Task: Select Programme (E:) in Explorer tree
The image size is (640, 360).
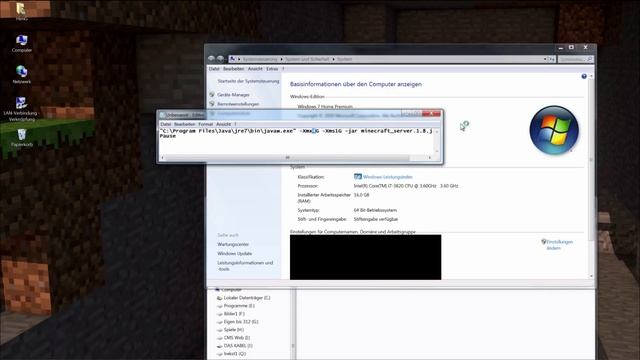Action: coord(239,306)
